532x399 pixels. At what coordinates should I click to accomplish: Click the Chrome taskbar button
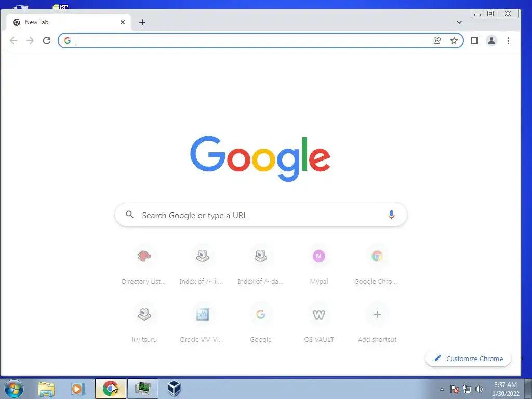[x=110, y=389]
